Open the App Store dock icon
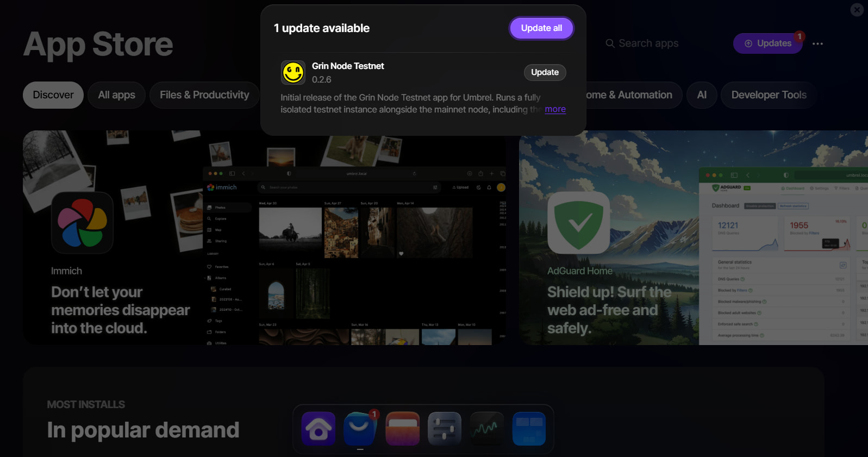Image resolution: width=868 pixels, height=457 pixels. point(360,429)
